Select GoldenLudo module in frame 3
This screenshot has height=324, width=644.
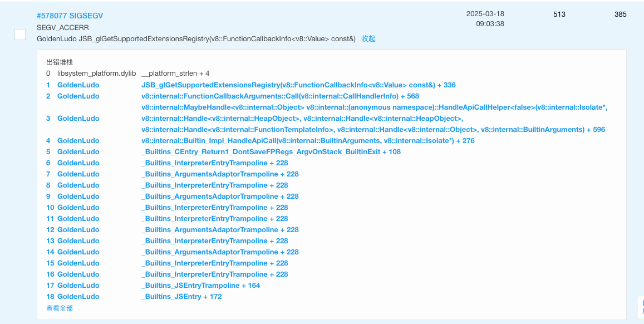click(x=78, y=118)
